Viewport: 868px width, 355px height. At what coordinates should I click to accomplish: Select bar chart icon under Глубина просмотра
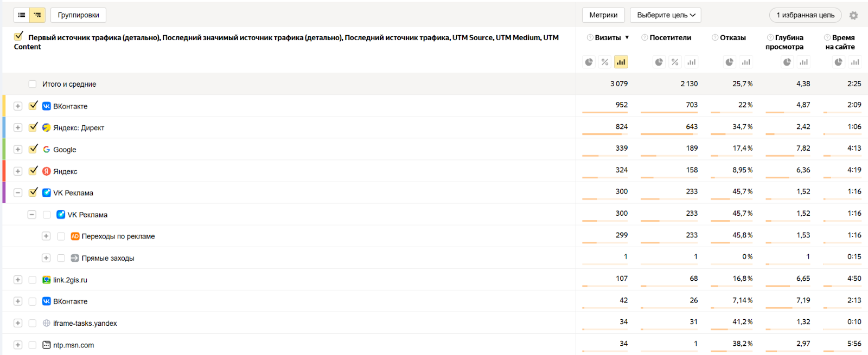point(803,62)
